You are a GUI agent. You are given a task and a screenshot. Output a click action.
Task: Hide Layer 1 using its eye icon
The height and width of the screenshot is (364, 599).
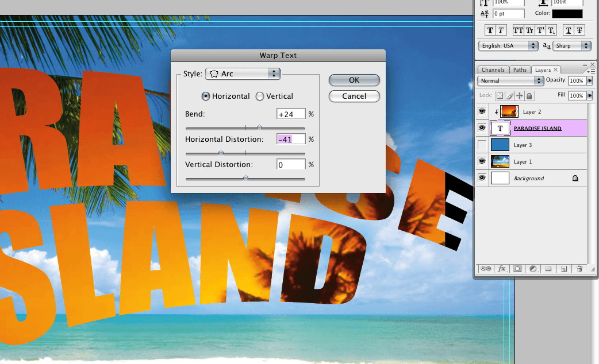click(x=482, y=161)
